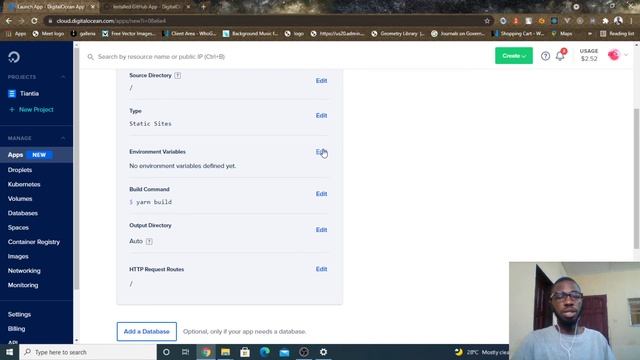Click New Project link
Image resolution: width=640 pixels, height=360 pixels.
pos(32,109)
